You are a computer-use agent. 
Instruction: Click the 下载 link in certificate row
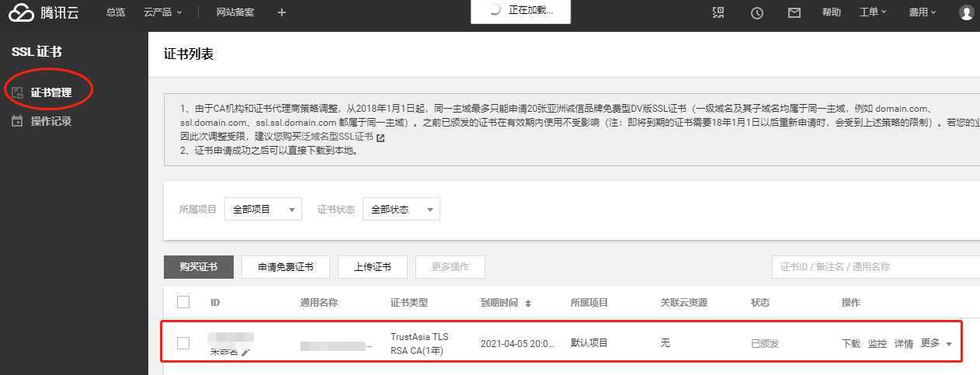click(851, 343)
